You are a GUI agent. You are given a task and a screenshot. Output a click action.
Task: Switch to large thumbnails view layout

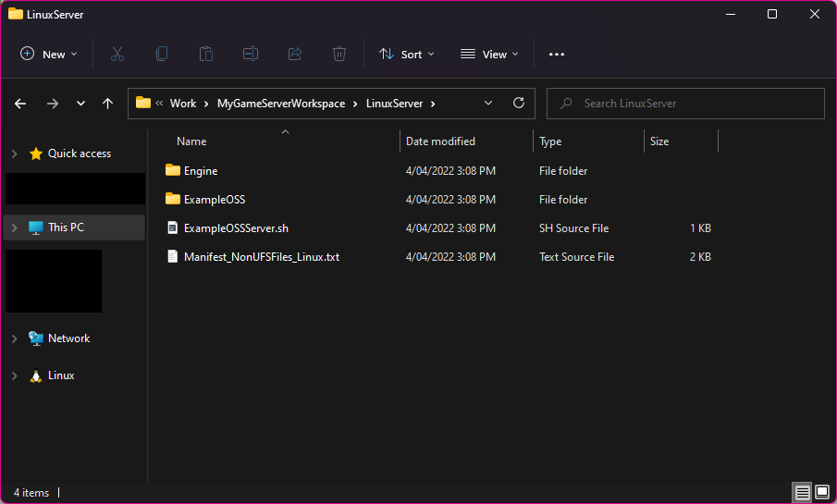pyautogui.click(x=822, y=492)
